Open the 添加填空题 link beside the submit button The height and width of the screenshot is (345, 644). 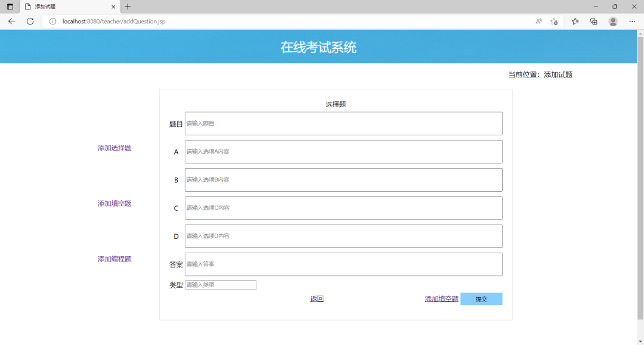442,298
